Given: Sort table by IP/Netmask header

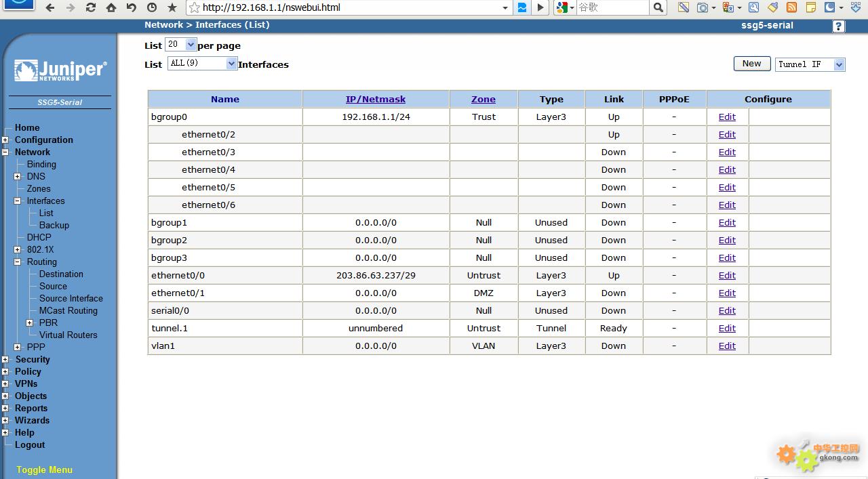Looking at the screenshot, I should [x=376, y=99].
